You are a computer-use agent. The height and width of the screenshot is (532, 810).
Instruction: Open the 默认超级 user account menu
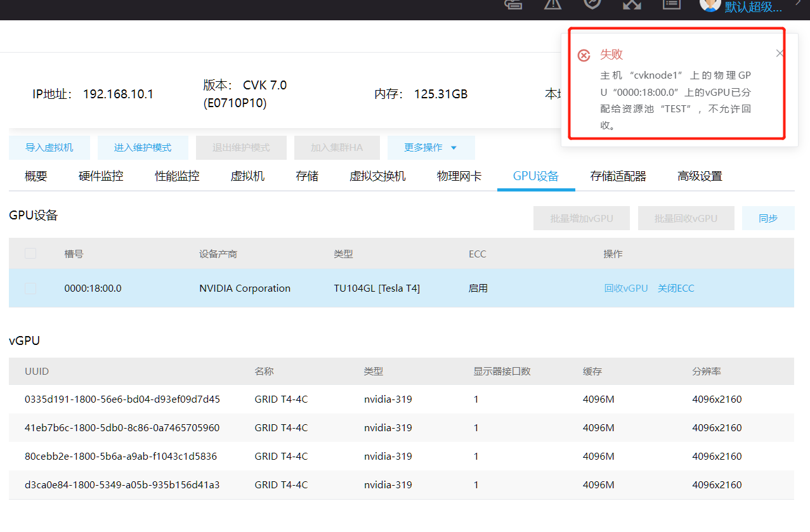coord(753,7)
